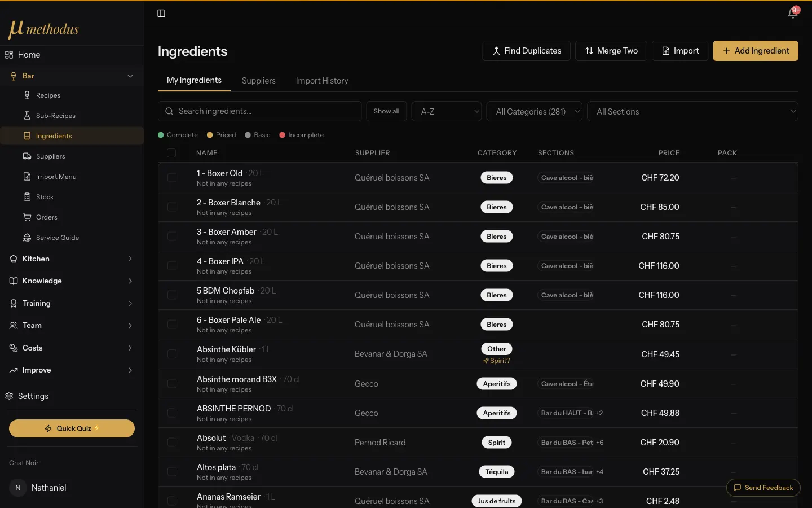Check the 2 - Boxer Blanche row

pos(172,207)
